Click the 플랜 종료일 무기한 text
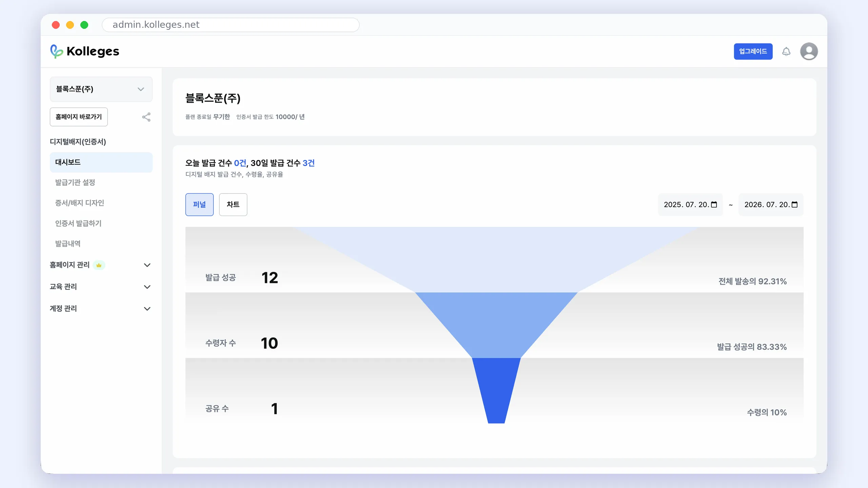The image size is (868, 488). 208,117
